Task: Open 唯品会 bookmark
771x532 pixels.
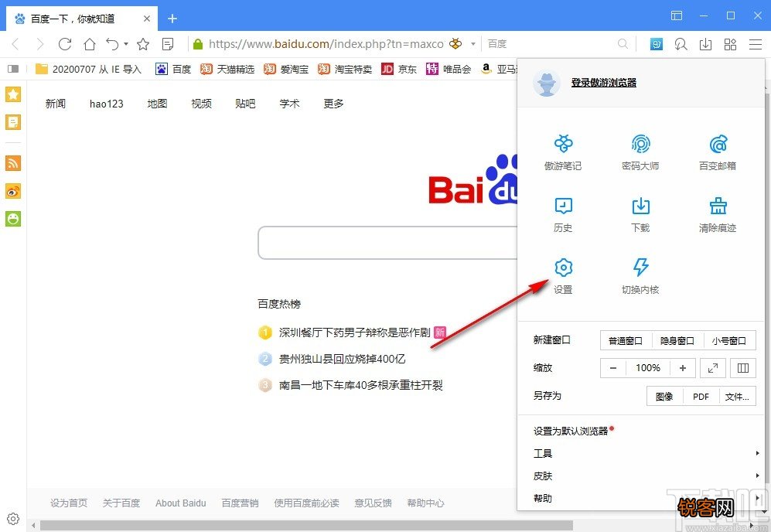Action: (449, 69)
